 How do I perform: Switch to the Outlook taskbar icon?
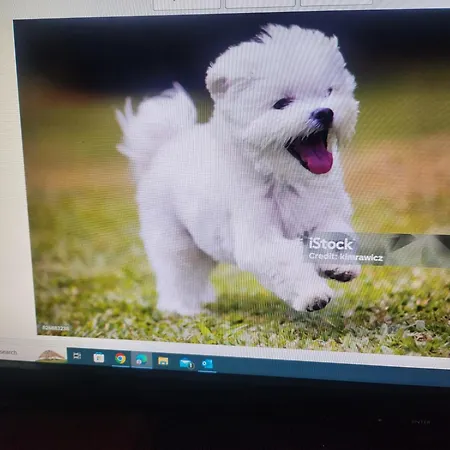click(x=207, y=364)
